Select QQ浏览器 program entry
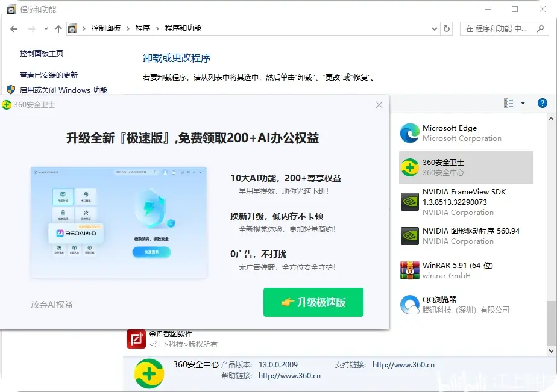The width and height of the screenshot is (557, 392). point(466,305)
